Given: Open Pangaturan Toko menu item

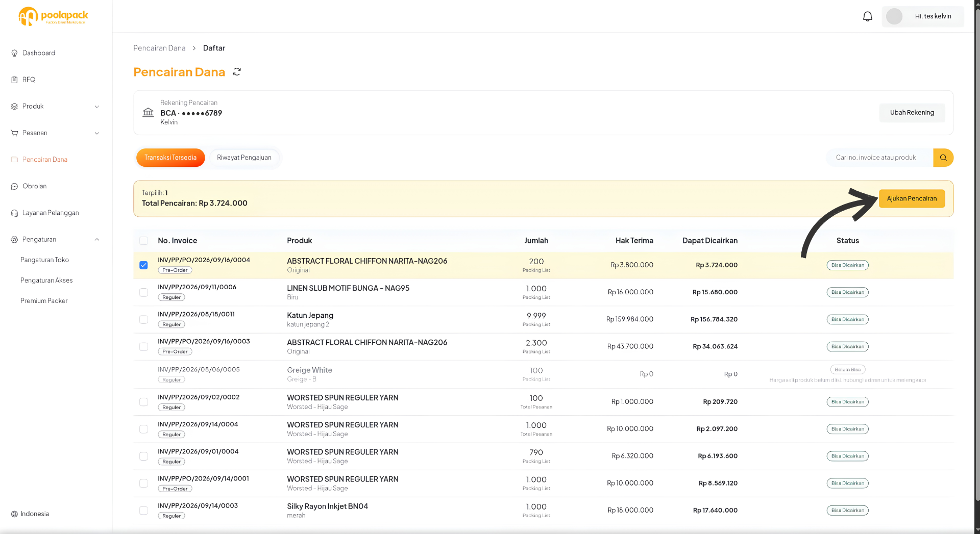Looking at the screenshot, I should click(44, 260).
